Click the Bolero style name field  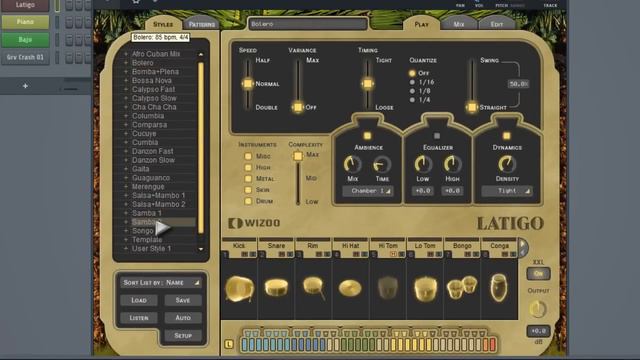[x=308, y=24]
